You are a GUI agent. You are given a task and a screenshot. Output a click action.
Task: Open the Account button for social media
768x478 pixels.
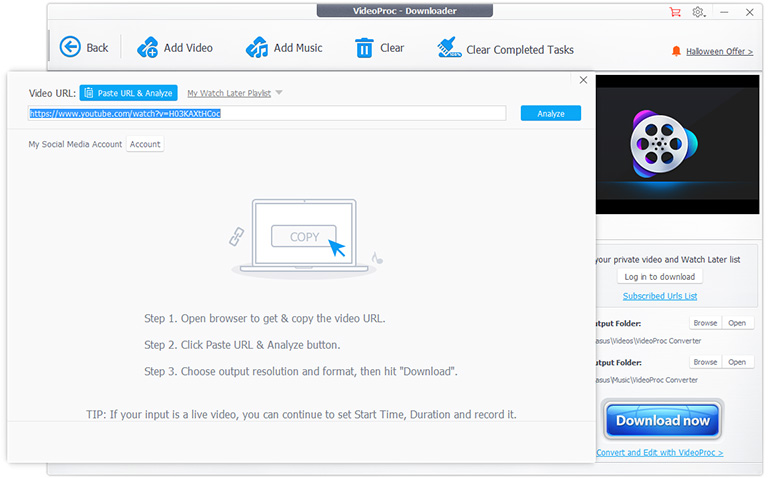[x=145, y=144]
